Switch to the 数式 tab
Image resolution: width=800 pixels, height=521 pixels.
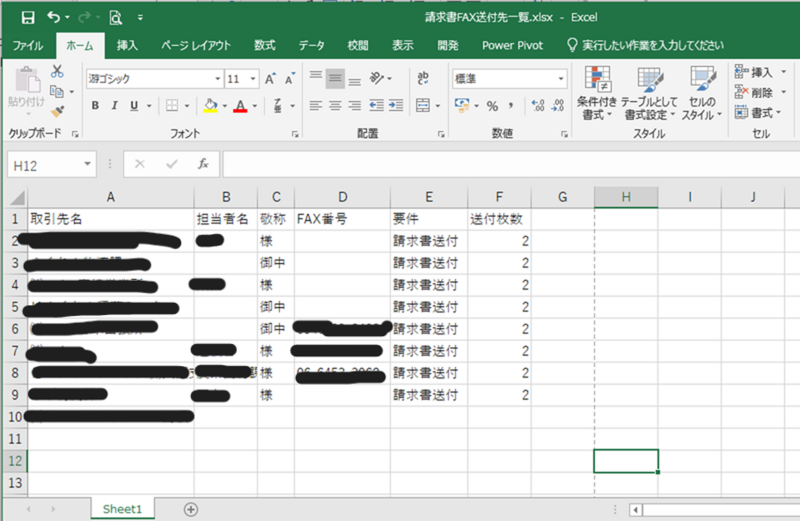[x=265, y=45]
